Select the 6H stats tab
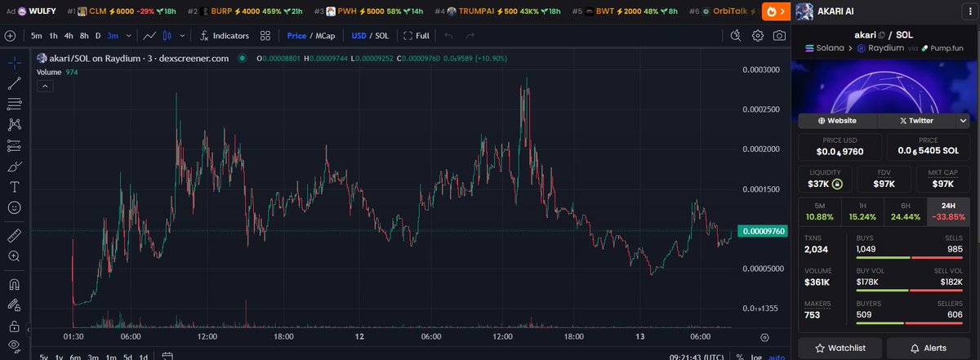The image size is (980, 360). 906,211
